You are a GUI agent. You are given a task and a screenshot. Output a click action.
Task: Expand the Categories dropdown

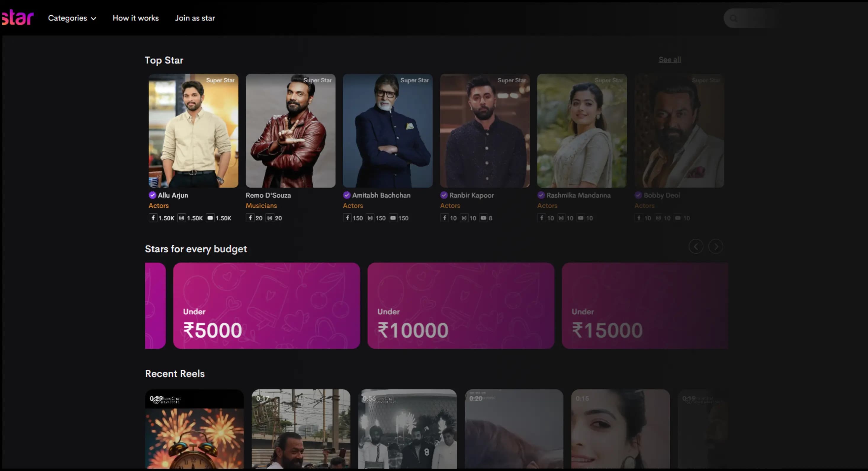tap(72, 18)
